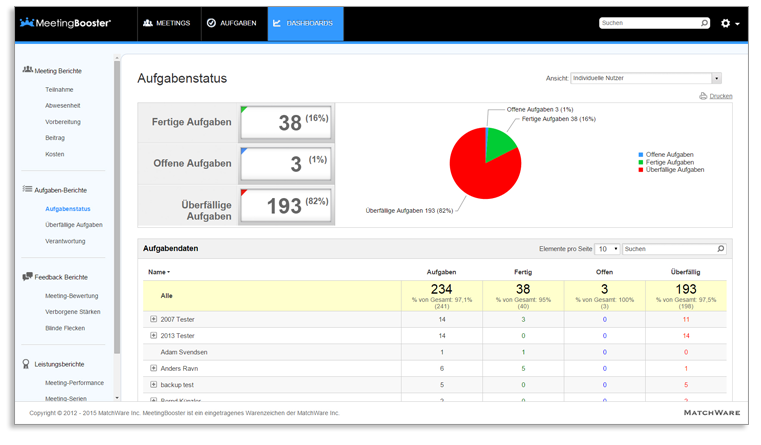
Task: Click the green Fertige Aufgaben legend swatch
Action: (x=641, y=163)
